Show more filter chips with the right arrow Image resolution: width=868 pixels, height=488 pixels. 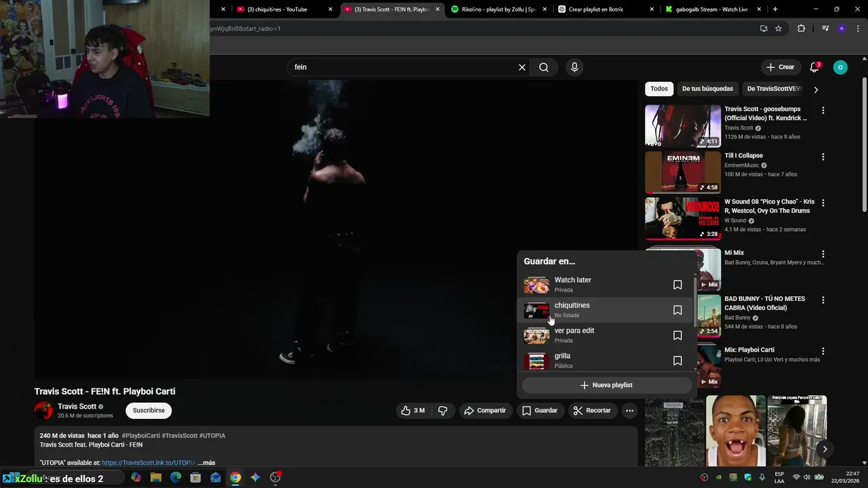click(816, 89)
